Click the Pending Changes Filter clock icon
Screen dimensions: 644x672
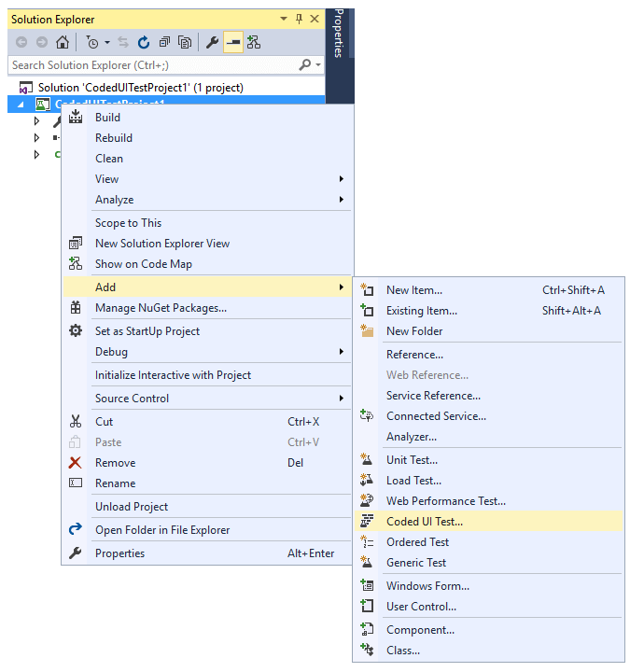tap(92, 42)
